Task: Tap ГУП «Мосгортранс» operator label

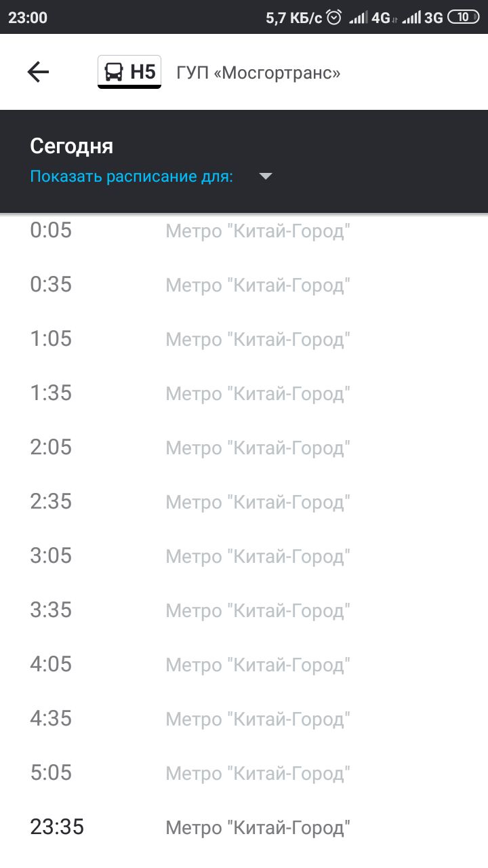Action: pos(258,73)
